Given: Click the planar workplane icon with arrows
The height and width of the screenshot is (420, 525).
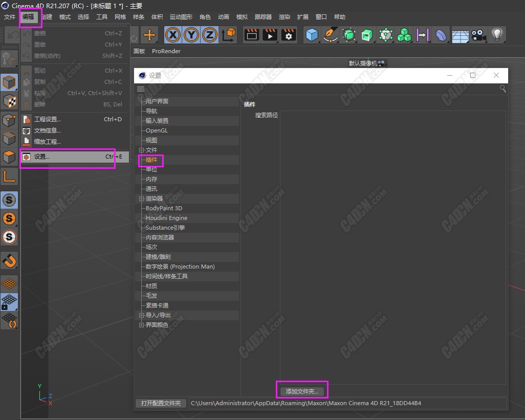Looking at the screenshot, I should 9,320.
